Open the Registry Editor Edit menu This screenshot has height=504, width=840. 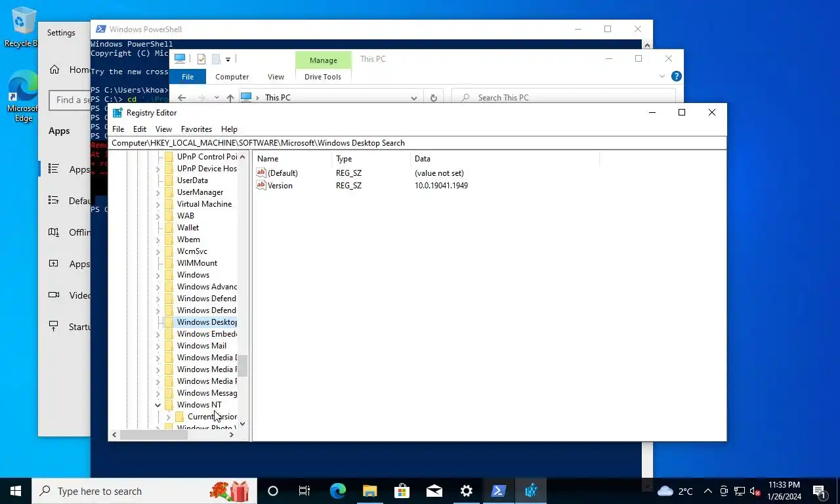(x=140, y=129)
